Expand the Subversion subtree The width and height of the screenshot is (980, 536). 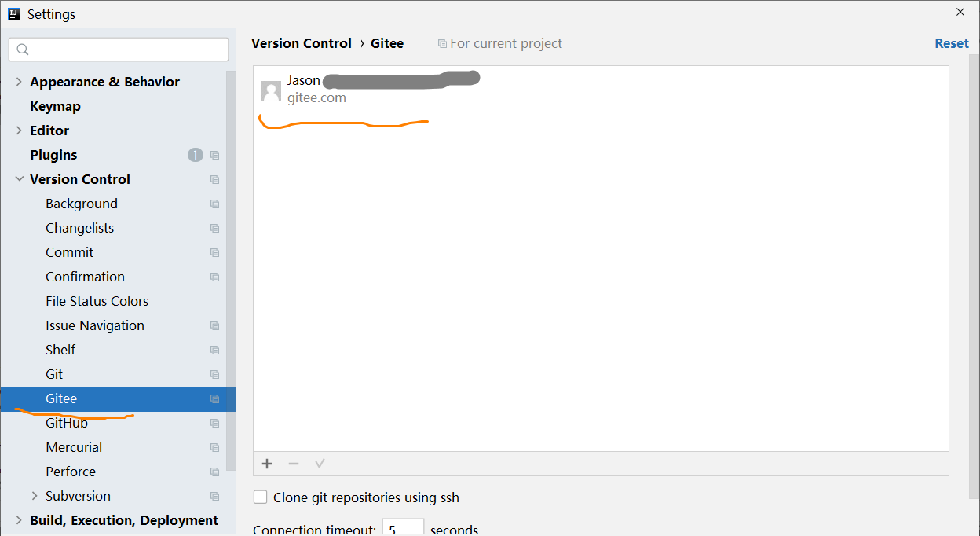pyautogui.click(x=35, y=496)
